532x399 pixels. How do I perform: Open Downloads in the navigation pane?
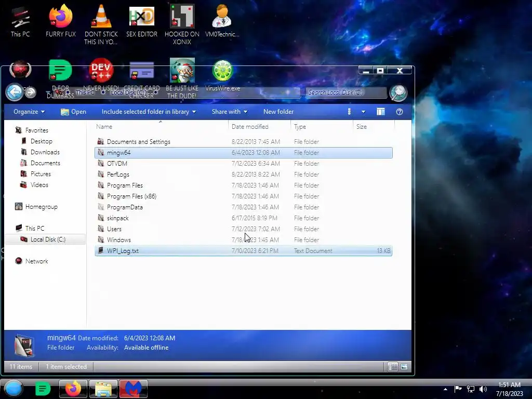(x=45, y=152)
